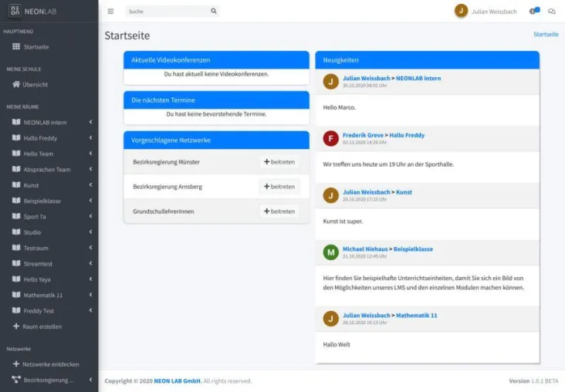The image size is (565, 392).
Task: Open the Beispielklasse link in news
Action: (x=413, y=249)
